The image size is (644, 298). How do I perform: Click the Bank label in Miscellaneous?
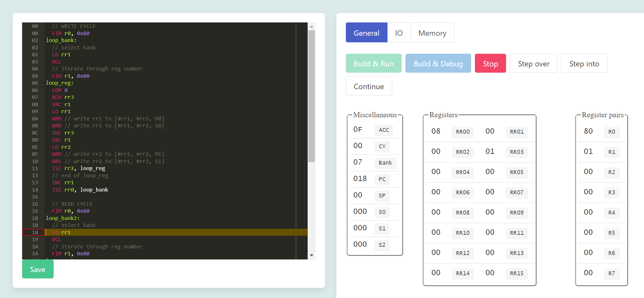[385, 163]
